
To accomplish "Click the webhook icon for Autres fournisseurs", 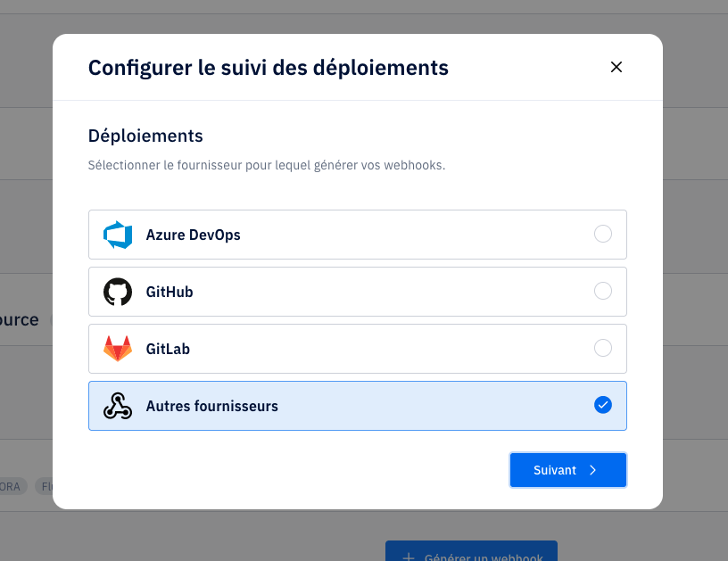I will [x=118, y=406].
